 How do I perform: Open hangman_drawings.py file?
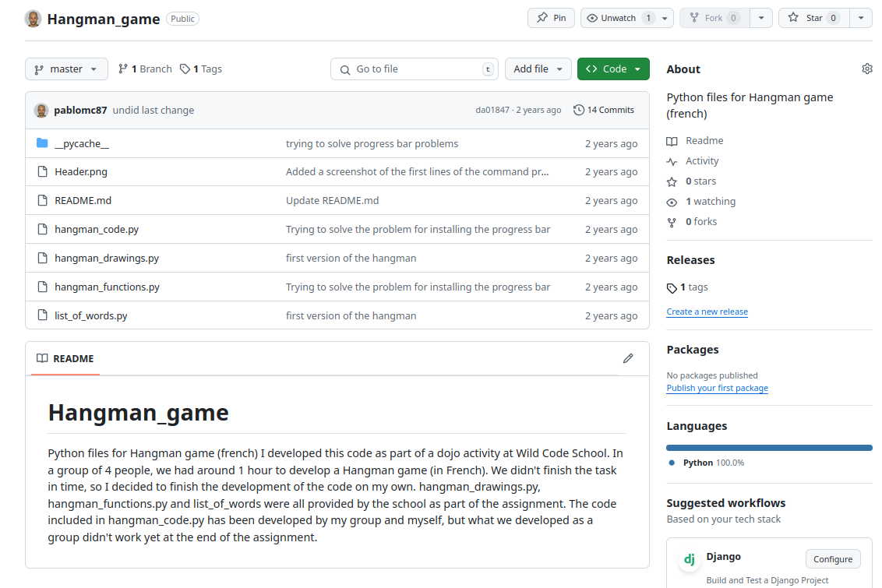click(x=107, y=258)
